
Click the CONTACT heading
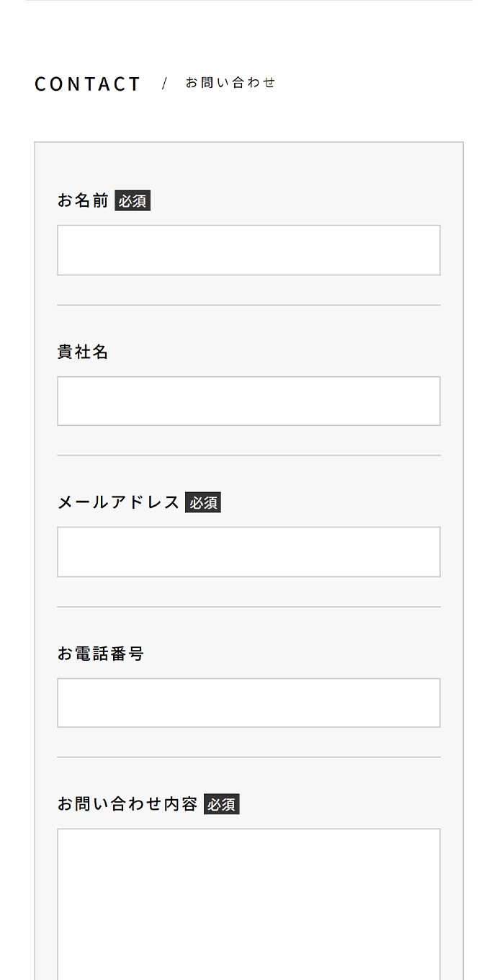click(x=88, y=84)
